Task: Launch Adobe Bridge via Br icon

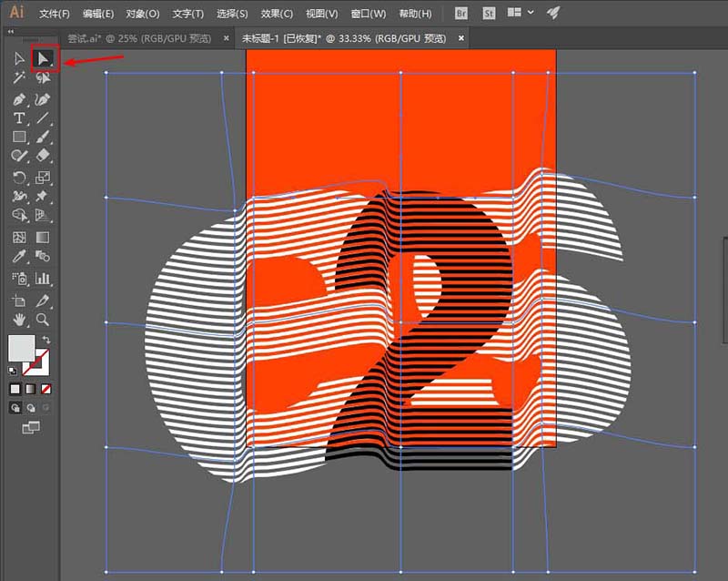Action: coord(461,13)
